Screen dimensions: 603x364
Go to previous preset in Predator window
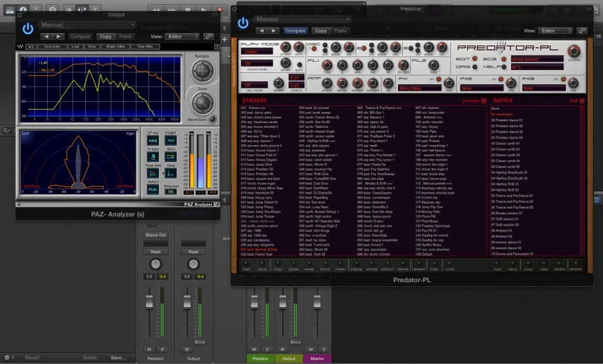click(x=262, y=31)
